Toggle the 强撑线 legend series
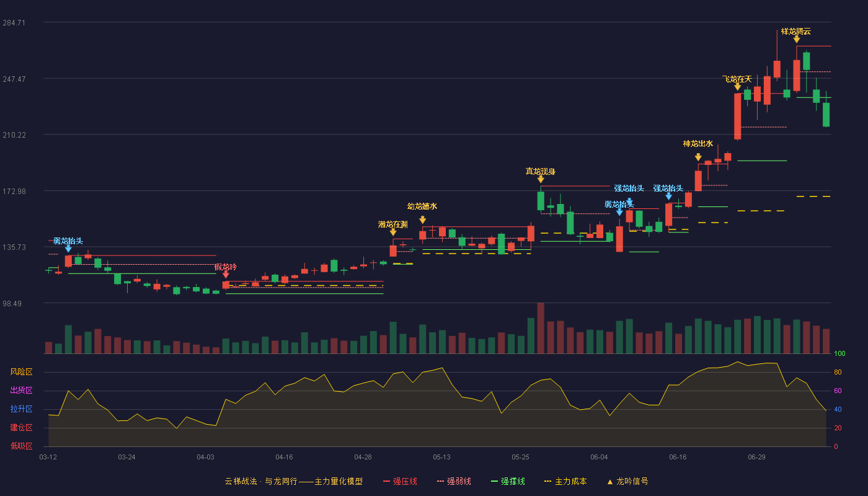Image resolution: width=868 pixels, height=496 pixels. click(x=508, y=481)
